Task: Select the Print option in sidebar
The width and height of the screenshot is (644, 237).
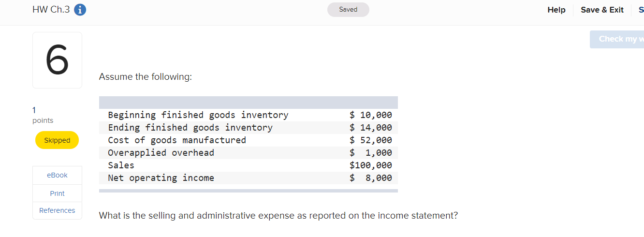Action: pyautogui.click(x=57, y=193)
